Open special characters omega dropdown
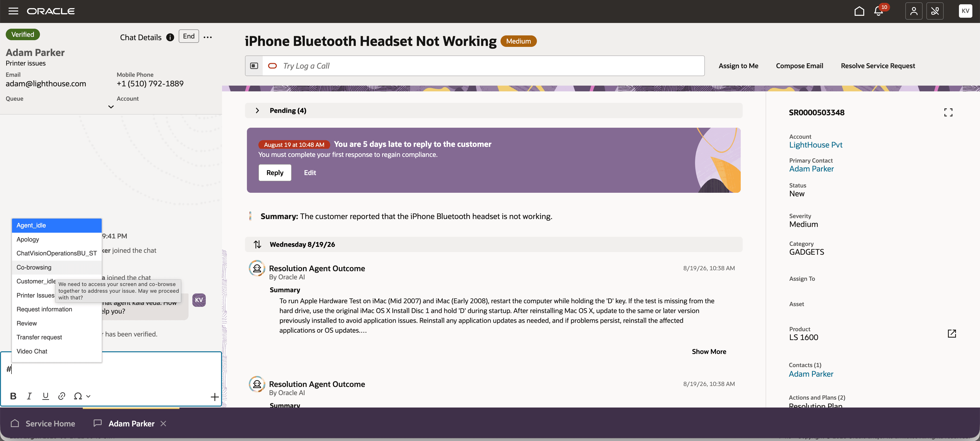Image resolution: width=980 pixels, height=441 pixels. pyautogui.click(x=82, y=396)
